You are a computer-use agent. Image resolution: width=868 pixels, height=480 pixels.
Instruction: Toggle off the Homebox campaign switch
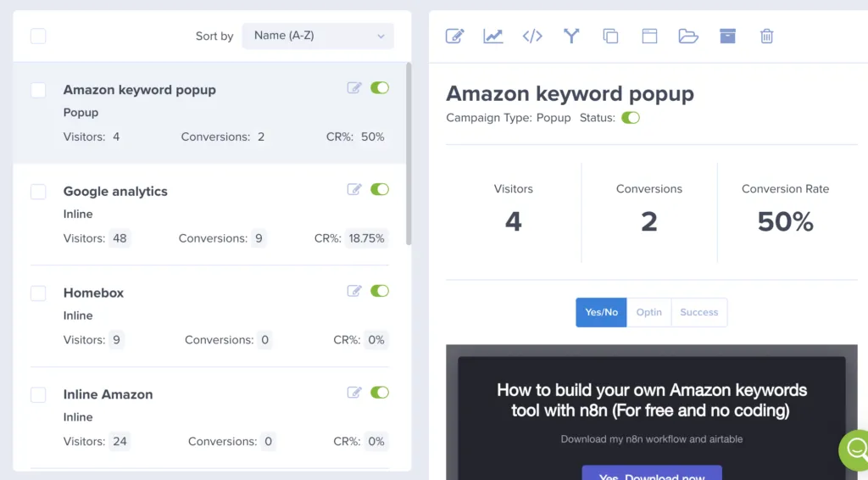[380, 291]
